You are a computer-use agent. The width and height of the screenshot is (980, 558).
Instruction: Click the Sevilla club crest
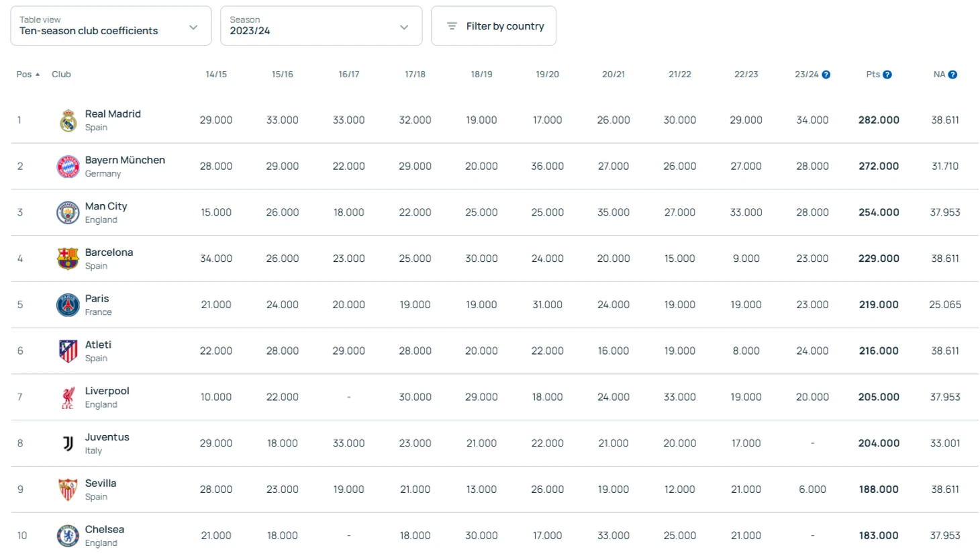[68, 490]
